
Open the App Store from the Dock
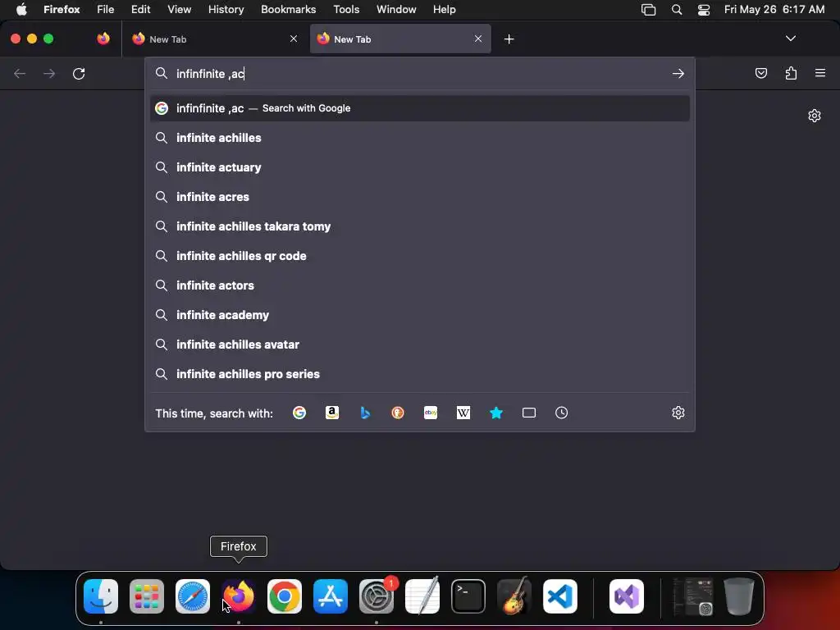pyautogui.click(x=331, y=596)
